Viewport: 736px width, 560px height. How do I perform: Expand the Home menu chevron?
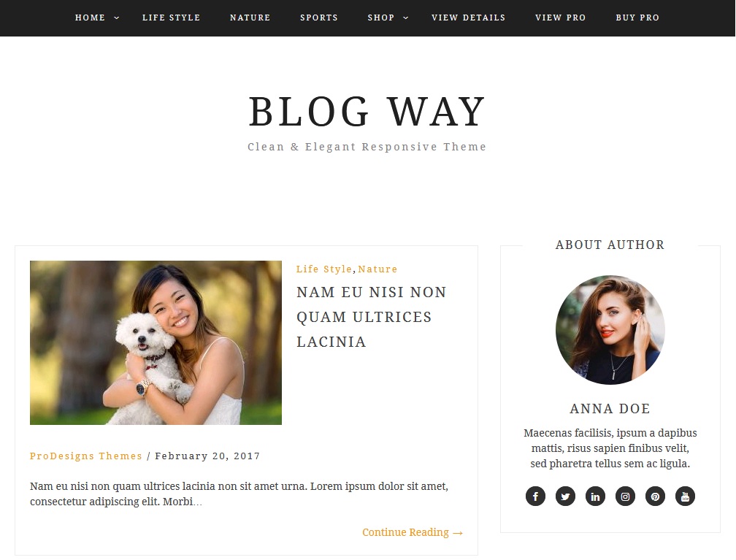click(x=117, y=18)
